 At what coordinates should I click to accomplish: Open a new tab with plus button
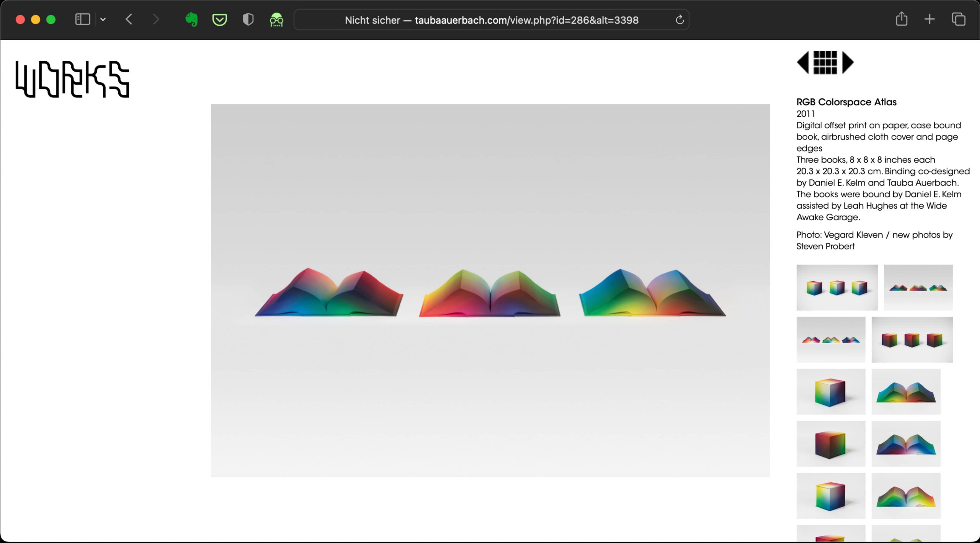coord(929,19)
